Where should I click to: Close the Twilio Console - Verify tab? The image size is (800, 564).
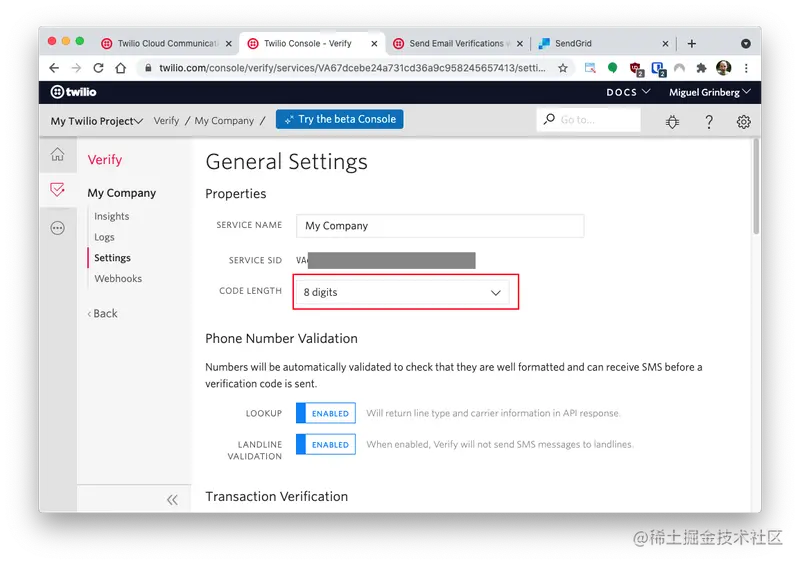374,44
